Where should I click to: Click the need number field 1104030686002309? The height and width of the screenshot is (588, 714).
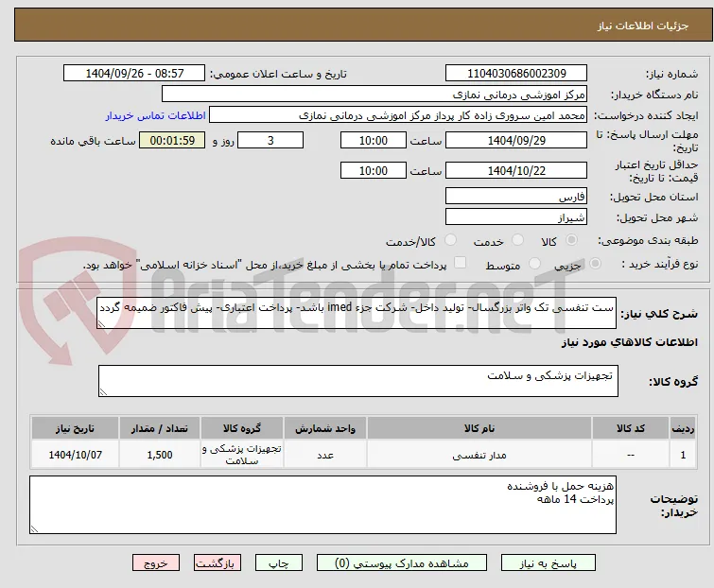[x=516, y=74]
